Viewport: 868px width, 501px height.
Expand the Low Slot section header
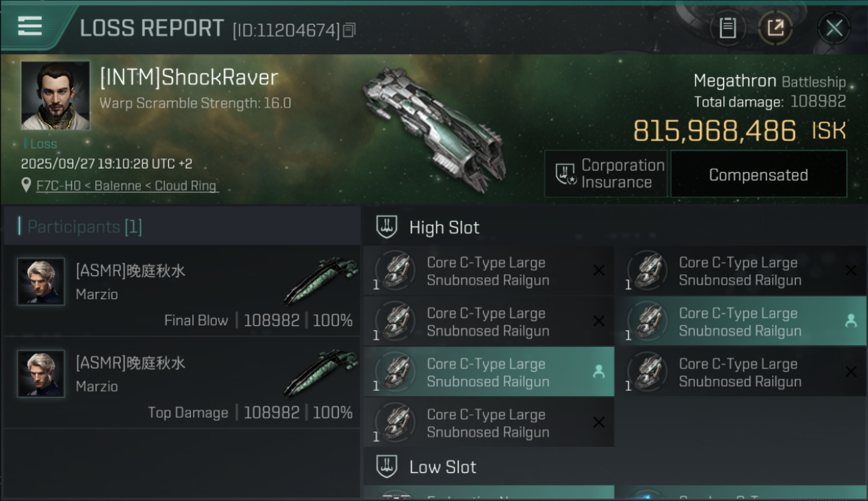click(x=443, y=467)
